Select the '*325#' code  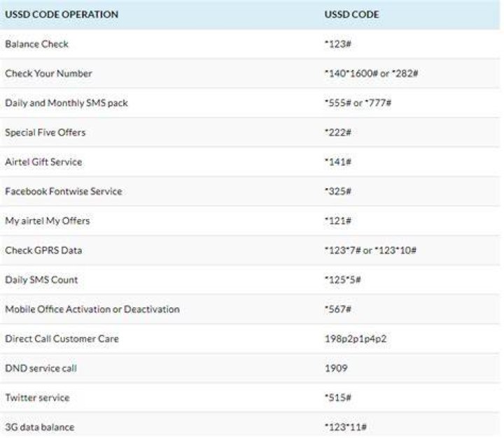pos(338,192)
